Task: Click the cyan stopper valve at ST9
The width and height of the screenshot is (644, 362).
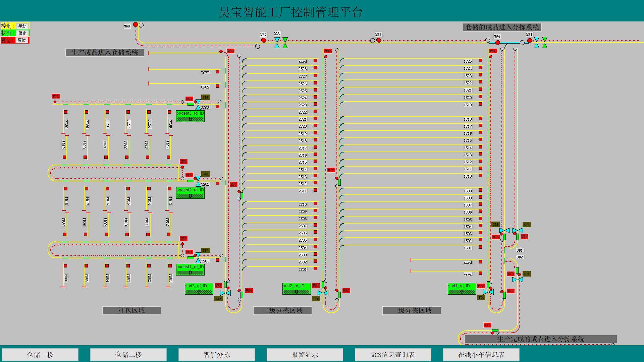Action: click(x=198, y=105)
